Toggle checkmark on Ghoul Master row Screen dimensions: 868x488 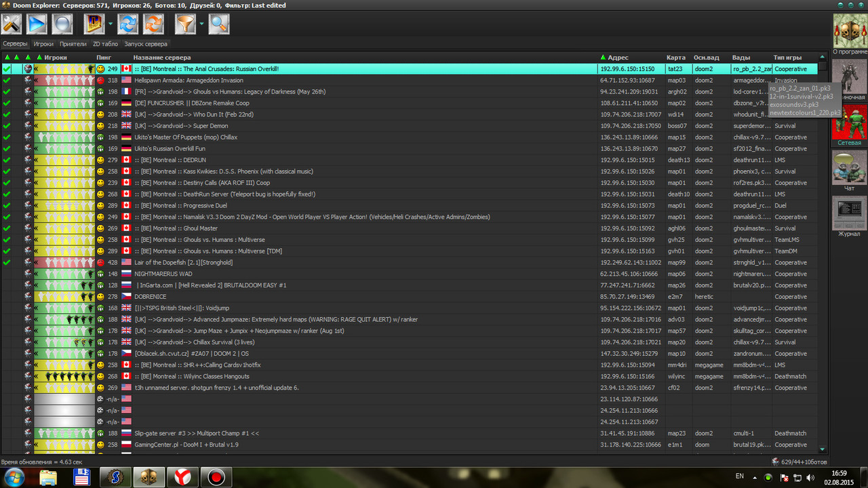[6, 228]
